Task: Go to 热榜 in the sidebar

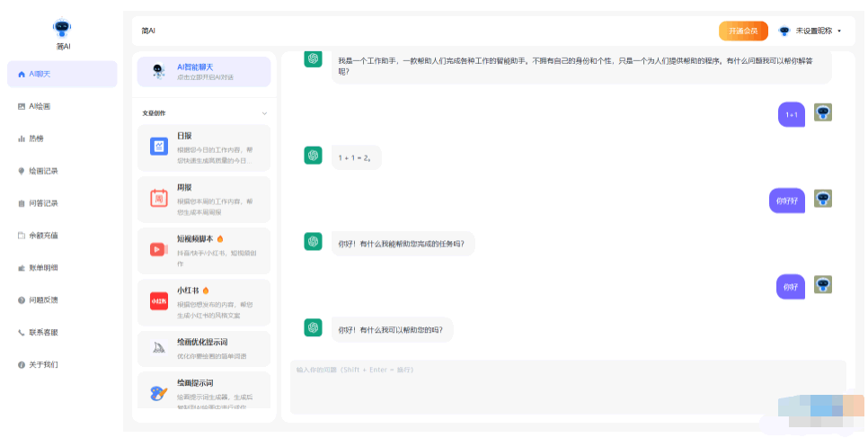Action: 36,139
